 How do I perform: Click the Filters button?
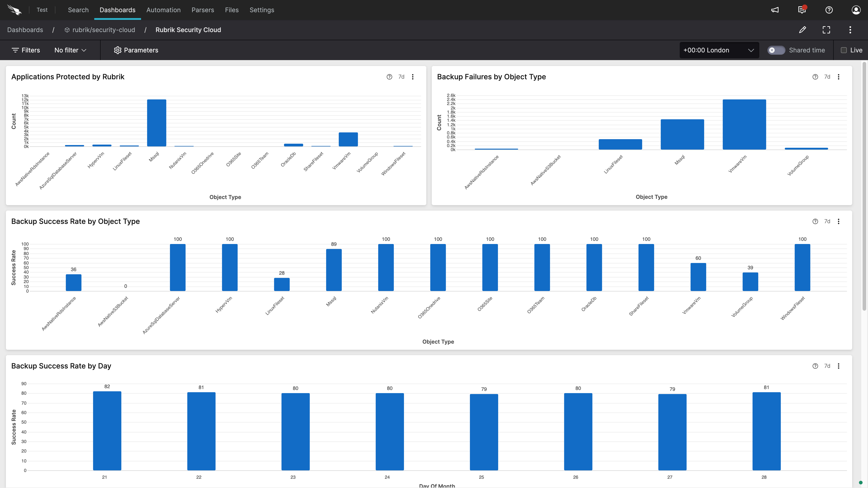point(26,50)
